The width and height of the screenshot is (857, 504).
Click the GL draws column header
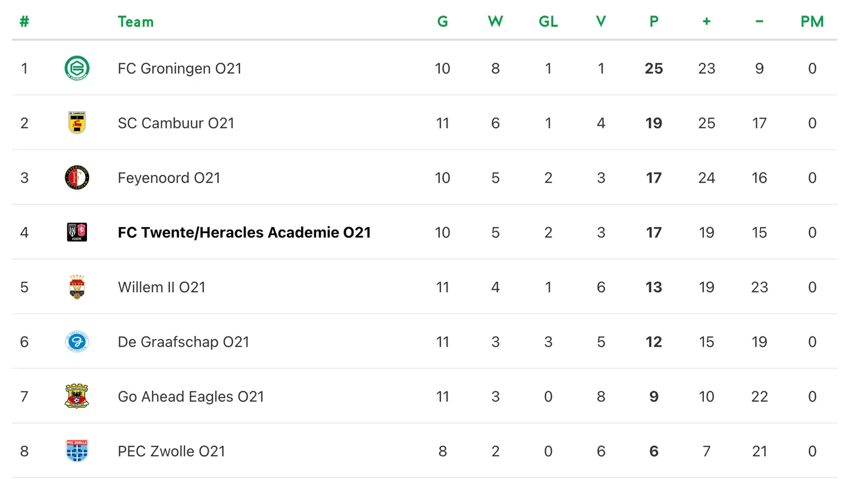point(548,22)
